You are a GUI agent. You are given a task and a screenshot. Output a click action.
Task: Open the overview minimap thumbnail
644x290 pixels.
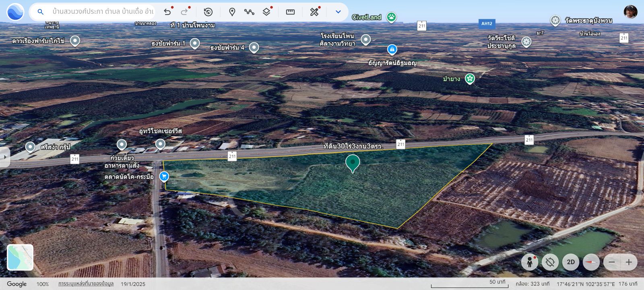[20, 257]
